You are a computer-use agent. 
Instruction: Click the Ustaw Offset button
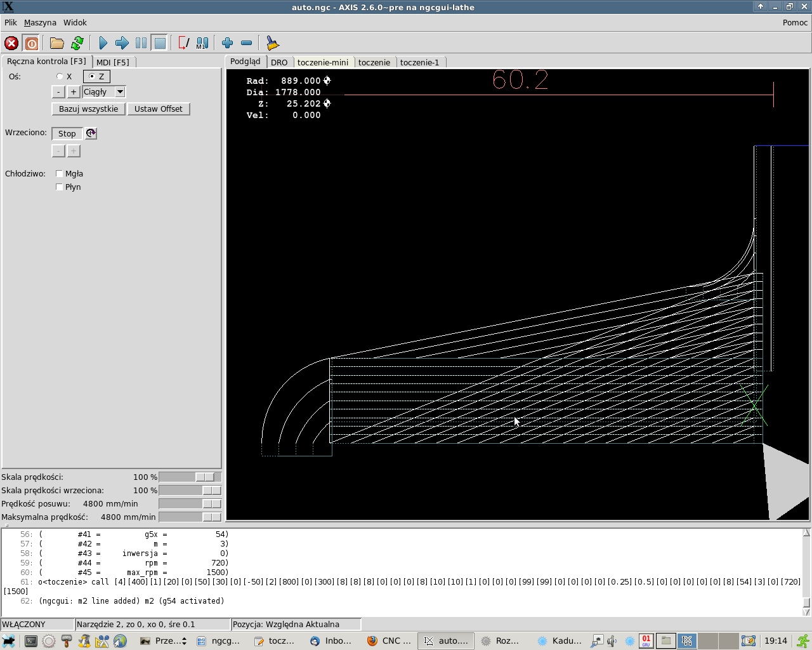159,109
